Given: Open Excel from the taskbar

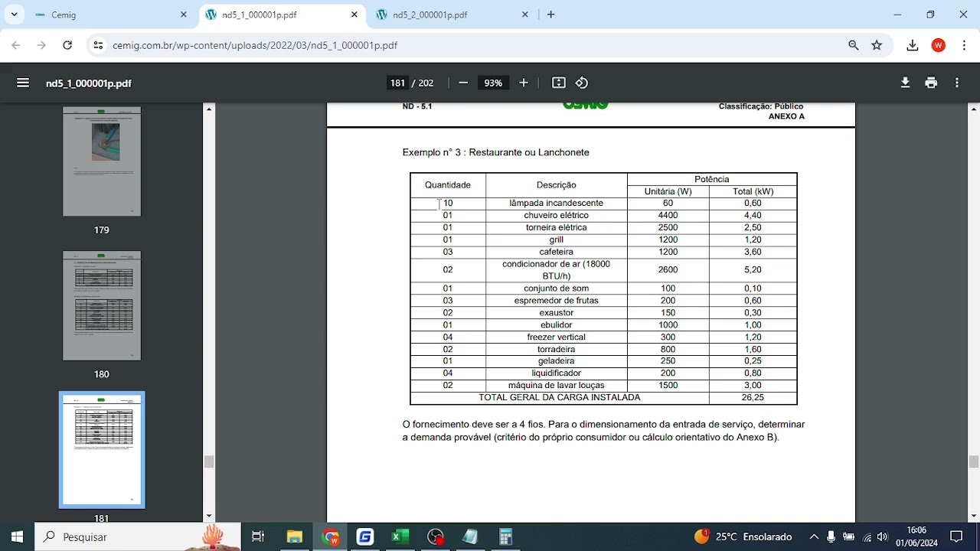Looking at the screenshot, I should coord(400,536).
